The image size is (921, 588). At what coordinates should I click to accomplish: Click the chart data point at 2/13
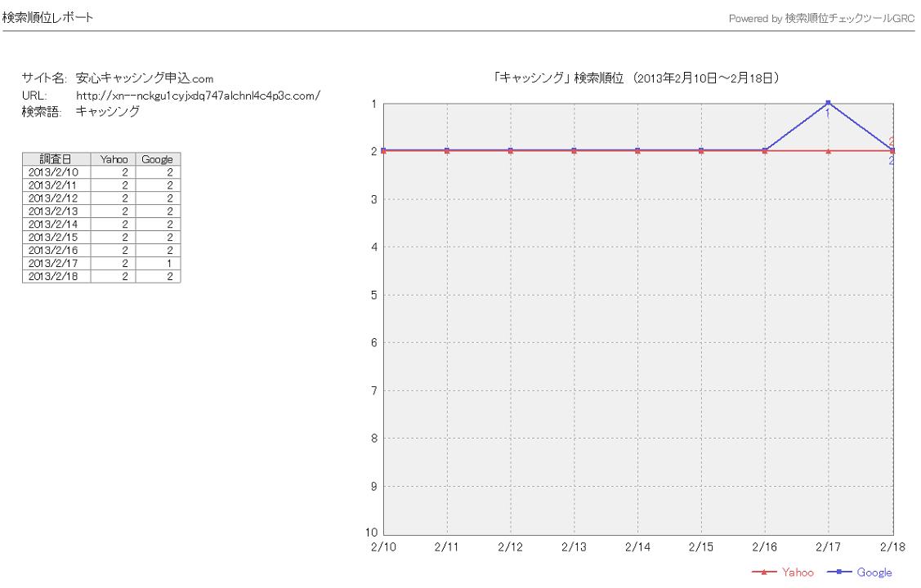574,151
